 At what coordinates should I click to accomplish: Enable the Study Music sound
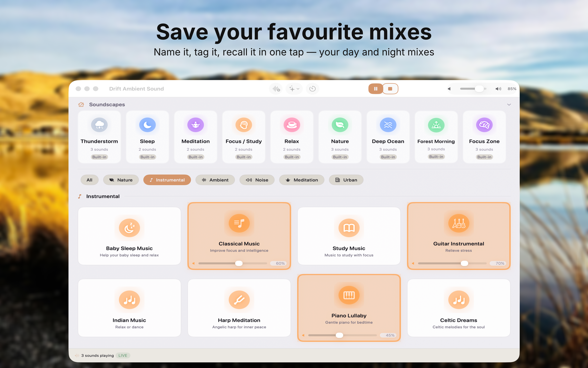point(349,236)
